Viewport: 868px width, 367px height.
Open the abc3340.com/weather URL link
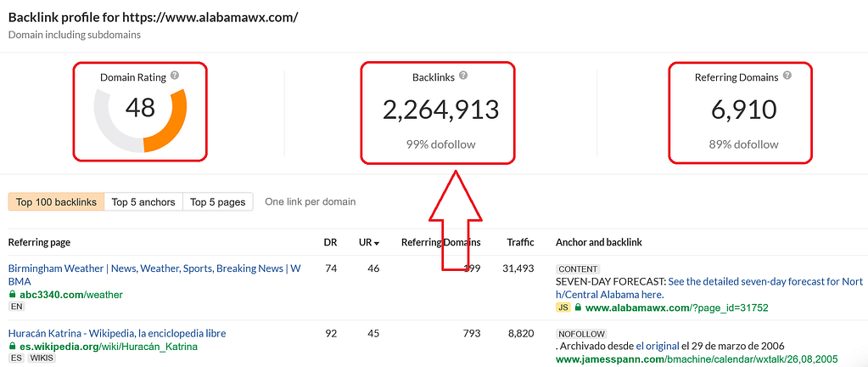pos(71,295)
